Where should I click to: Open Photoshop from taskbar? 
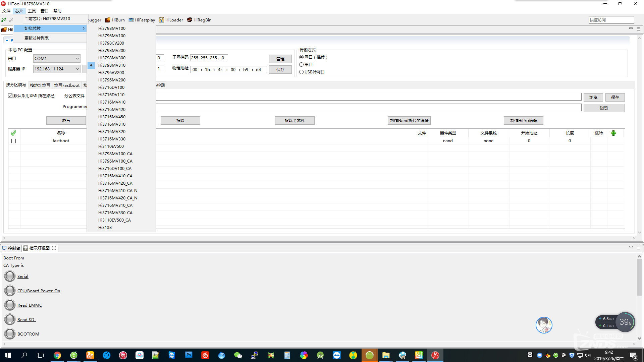pos(189,355)
